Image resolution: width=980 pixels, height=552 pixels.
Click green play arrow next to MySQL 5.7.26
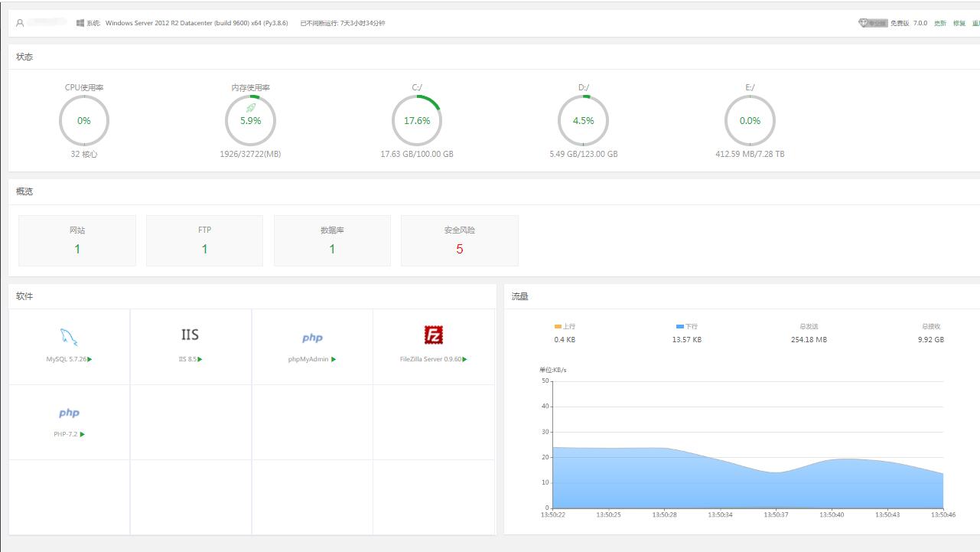[90, 359]
